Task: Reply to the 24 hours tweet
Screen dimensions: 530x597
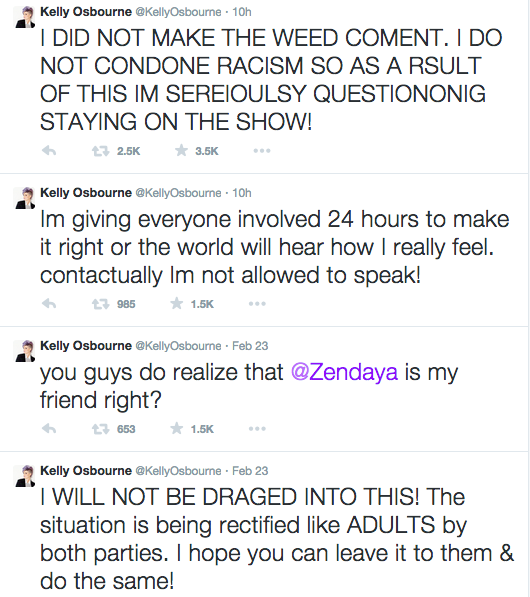Action: (x=49, y=304)
